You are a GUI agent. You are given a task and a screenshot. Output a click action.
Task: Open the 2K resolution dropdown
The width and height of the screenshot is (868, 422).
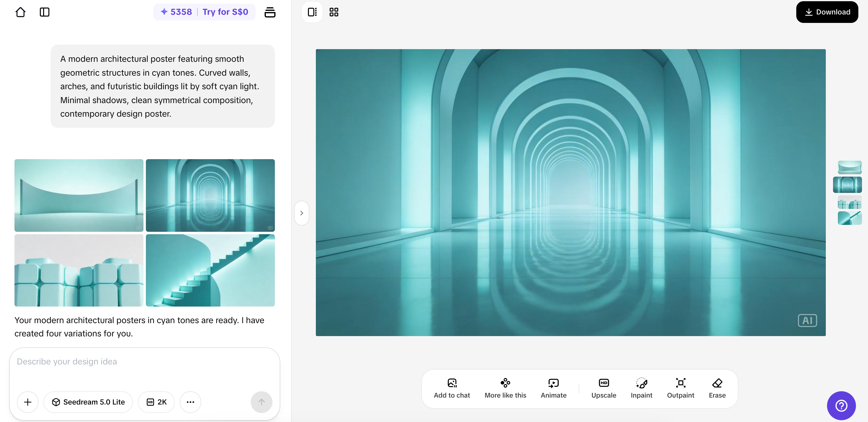[x=156, y=402]
